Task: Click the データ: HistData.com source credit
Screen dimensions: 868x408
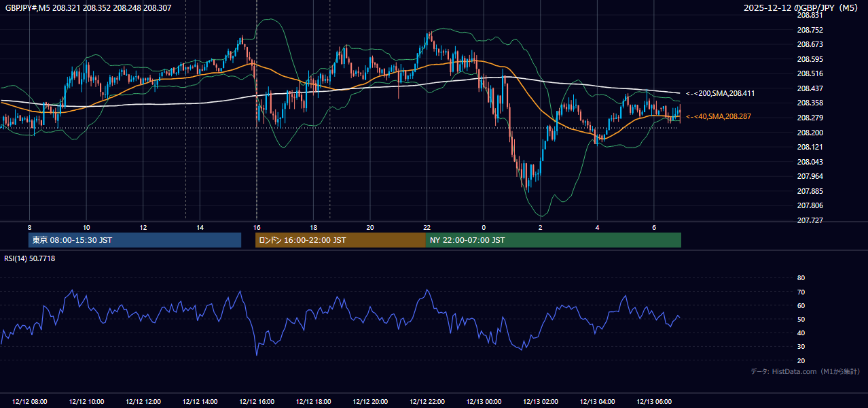Action: pos(806,371)
